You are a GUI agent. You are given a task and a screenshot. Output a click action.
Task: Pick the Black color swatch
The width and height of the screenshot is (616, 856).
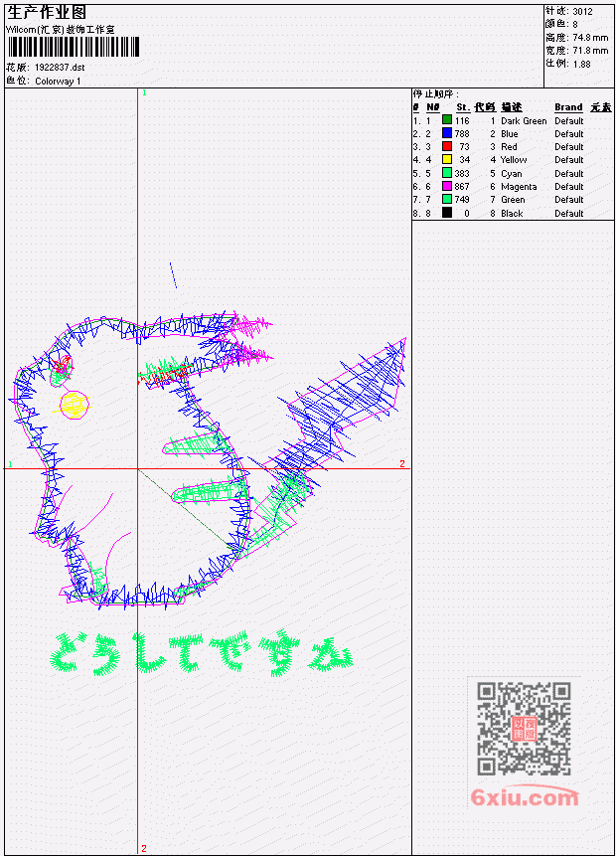click(x=447, y=213)
